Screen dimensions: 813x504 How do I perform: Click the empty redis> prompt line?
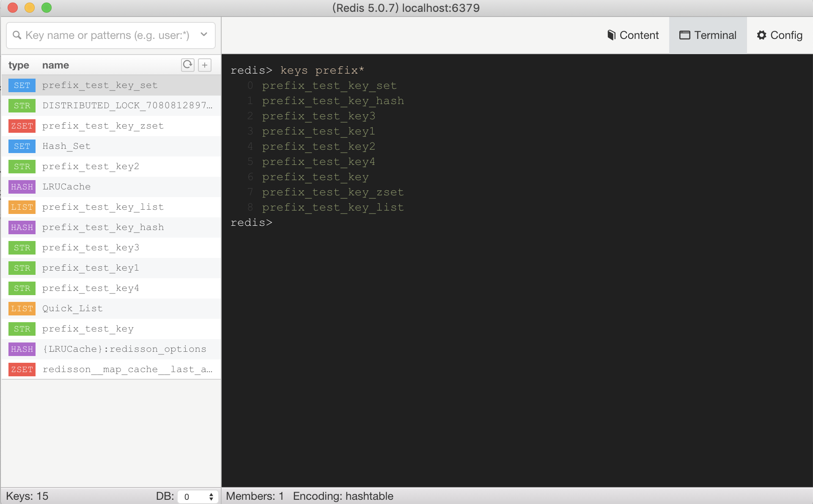[252, 222]
